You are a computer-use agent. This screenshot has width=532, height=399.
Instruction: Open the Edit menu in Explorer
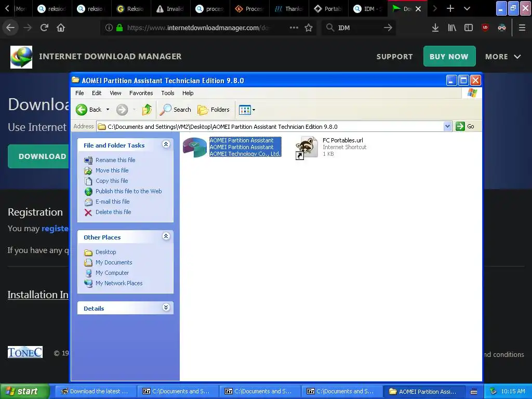click(x=97, y=93)
